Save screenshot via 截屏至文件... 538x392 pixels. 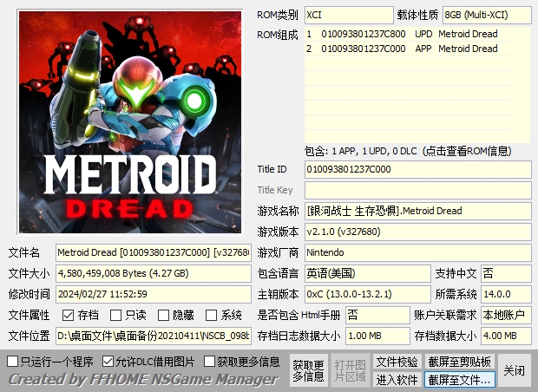click(x=459, y=380)
